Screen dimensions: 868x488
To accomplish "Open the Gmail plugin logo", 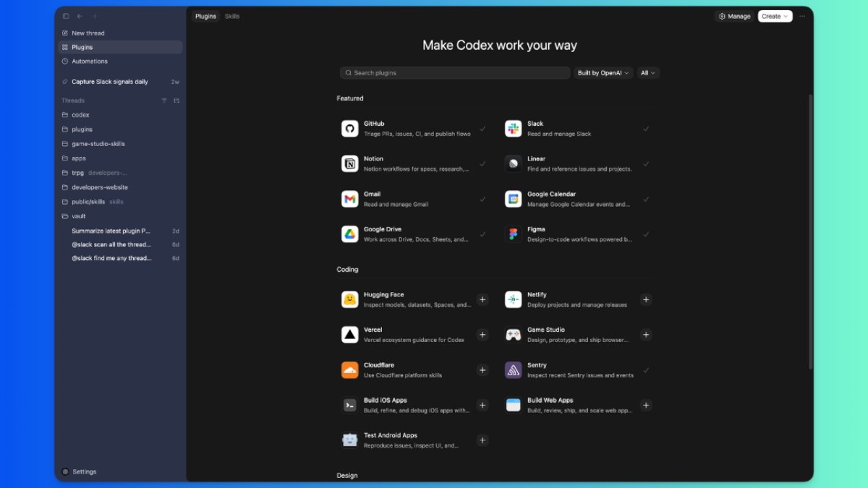I will tap(350, 199).
